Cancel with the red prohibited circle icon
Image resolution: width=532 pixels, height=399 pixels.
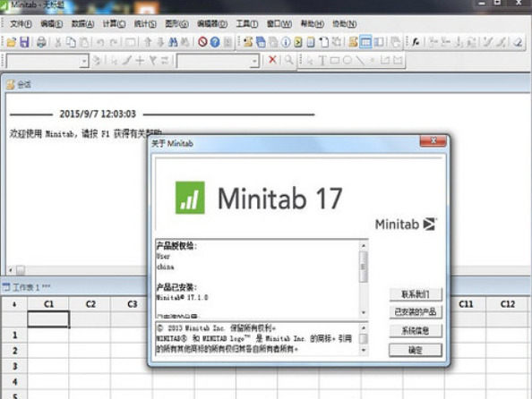(202, 42)
